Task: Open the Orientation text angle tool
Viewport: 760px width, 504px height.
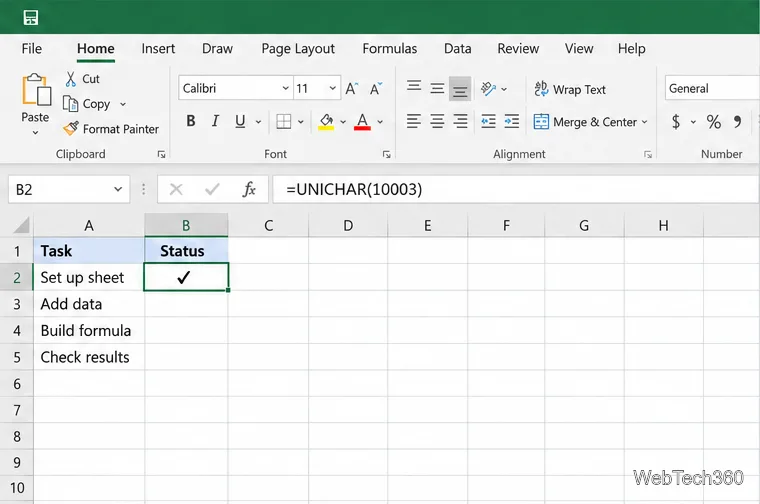Action: pyautogui.click(x=488, y=89)
